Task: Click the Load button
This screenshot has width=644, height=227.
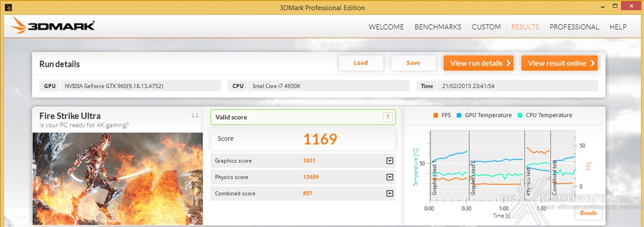Action: pos(361,63)
